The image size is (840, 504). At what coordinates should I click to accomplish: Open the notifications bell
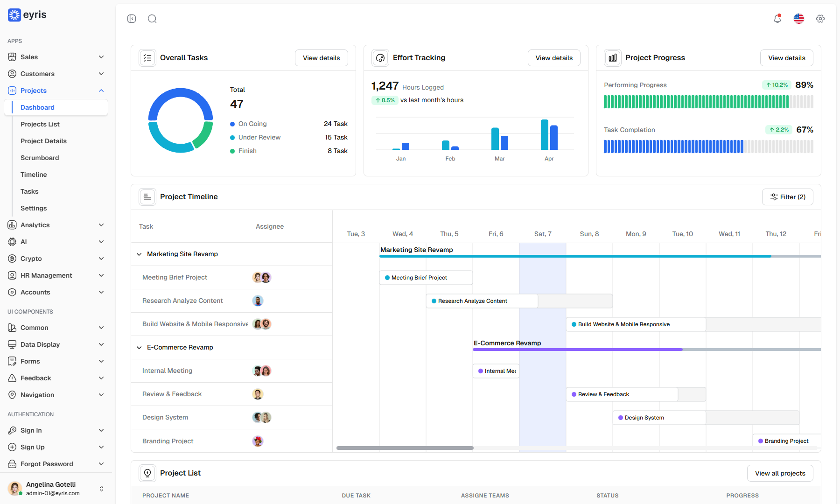point(777,19)
